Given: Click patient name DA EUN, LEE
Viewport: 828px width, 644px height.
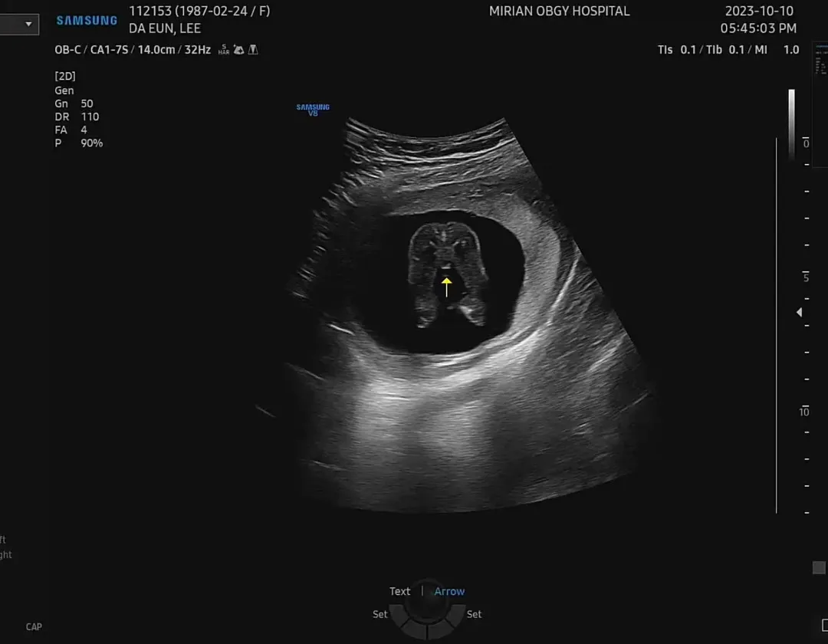Looking at the screenshot, I should point(165,28).
